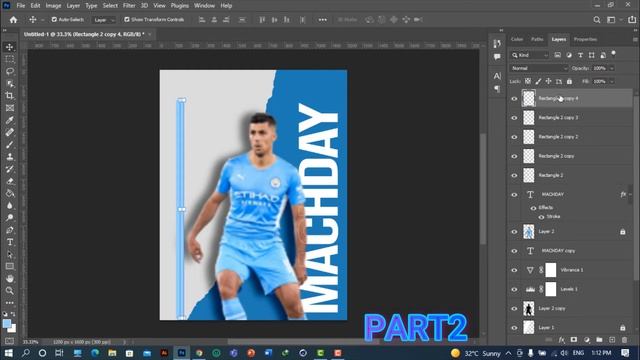Select the Crop tool
This screenshot has height=360, width=640.
[x=9, y=96]
